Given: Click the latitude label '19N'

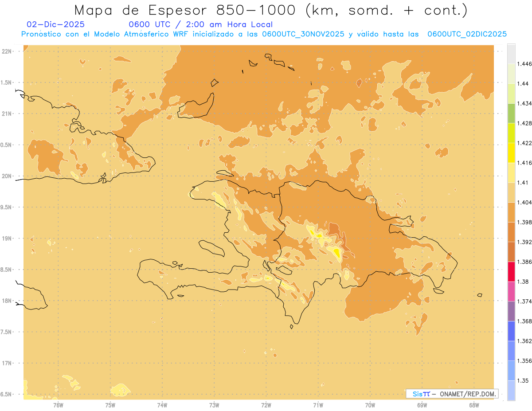Looking at the screenshot, I should tap(7, 239).
